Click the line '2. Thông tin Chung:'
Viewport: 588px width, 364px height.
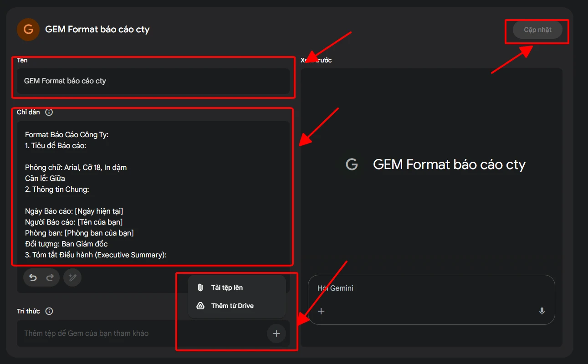56,190
